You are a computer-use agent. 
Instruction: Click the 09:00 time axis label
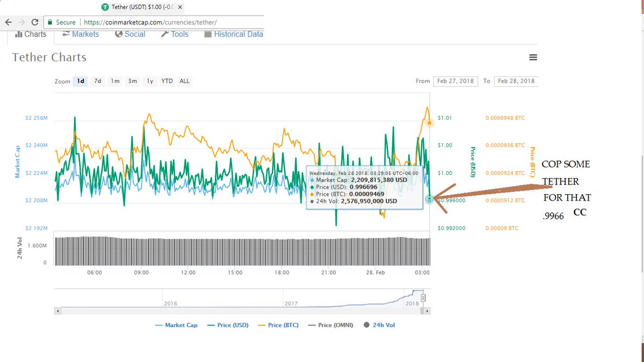click(141, 272)
